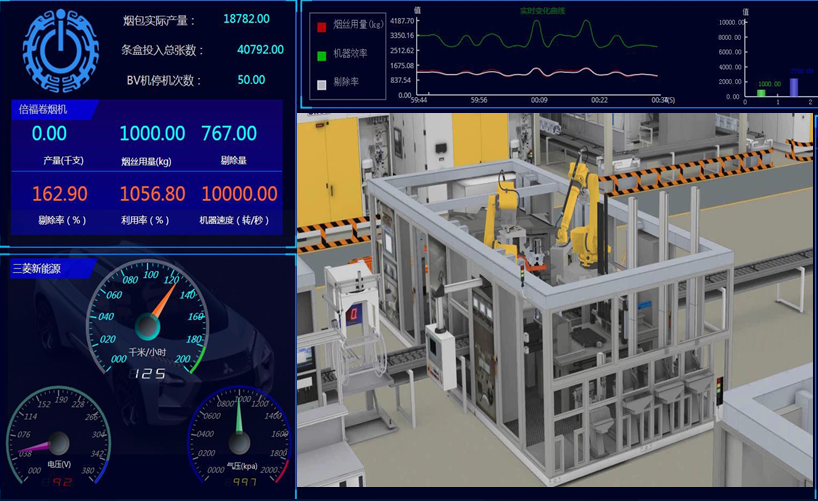The width and height of the screenshot is (818, 501).
Task: Click the 电压(V) voltage gauge knob
Action: [59, 442]
